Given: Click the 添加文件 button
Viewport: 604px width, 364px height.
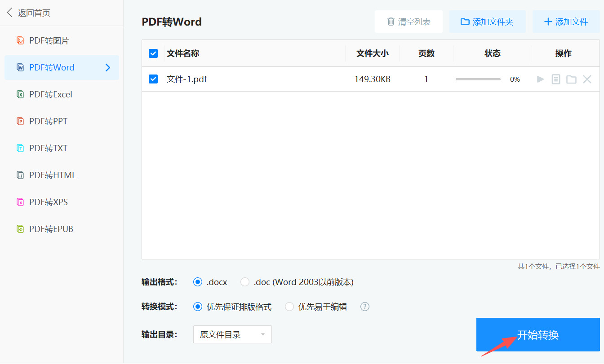Looking at the screenshot, I should [566, 22].
